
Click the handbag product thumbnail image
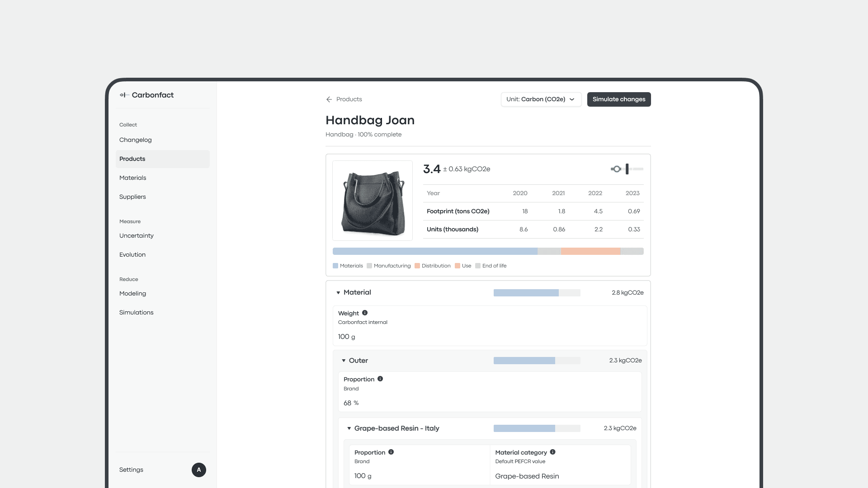point(373,201)
